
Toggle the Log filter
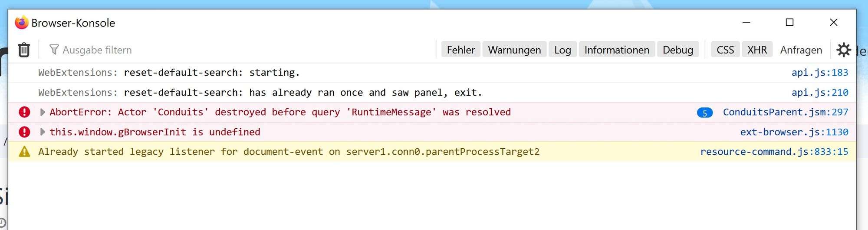[562, 50]
